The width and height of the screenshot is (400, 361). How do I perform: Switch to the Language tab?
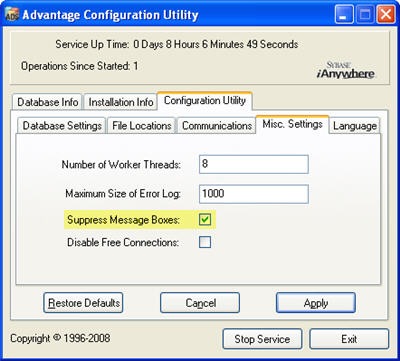(x=355, y=126)
